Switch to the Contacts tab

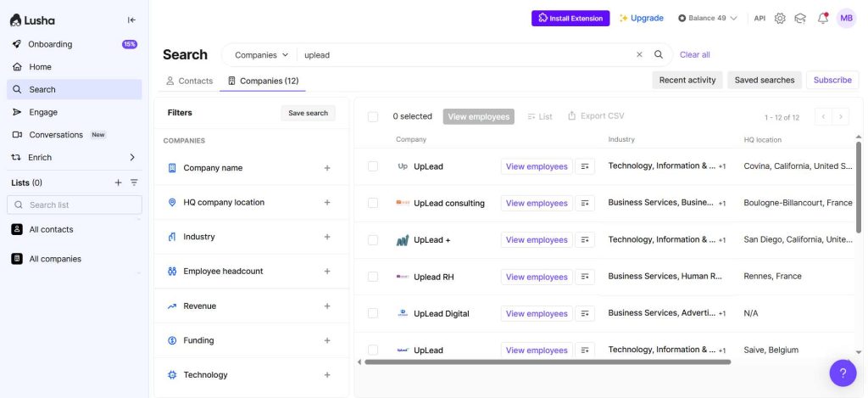coord(190,81)
